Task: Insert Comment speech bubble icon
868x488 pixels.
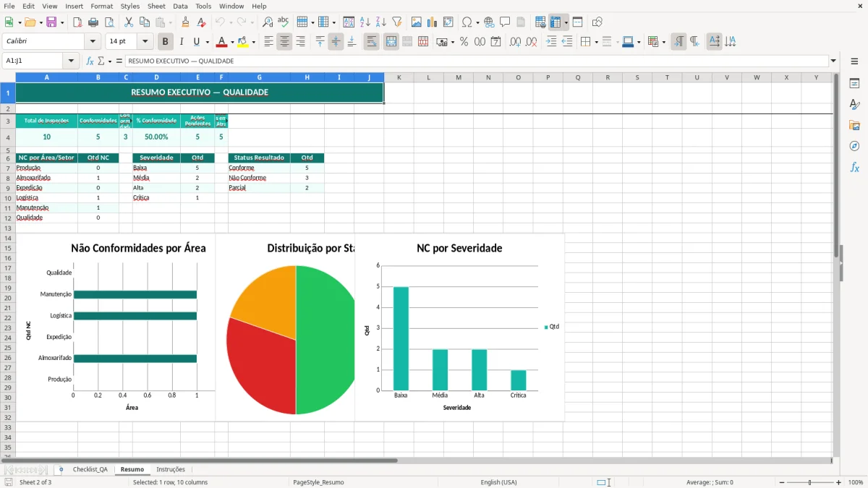Action: click(505, 22)
